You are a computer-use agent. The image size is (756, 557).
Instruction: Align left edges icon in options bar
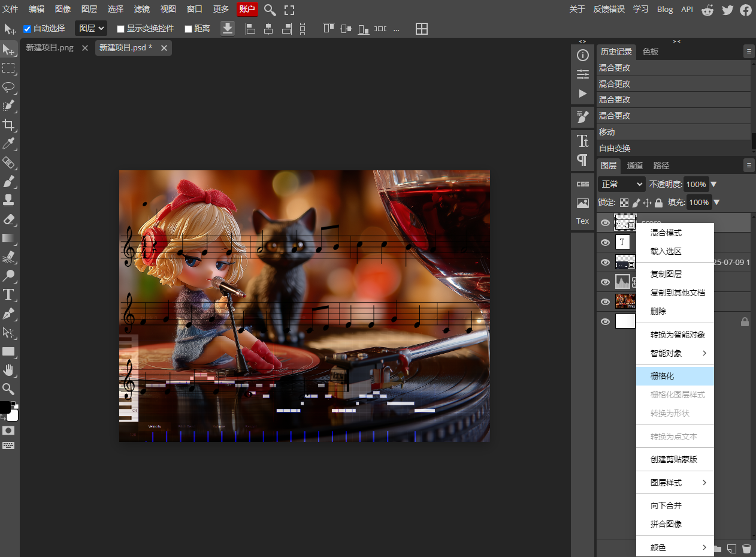pos(250,28)
